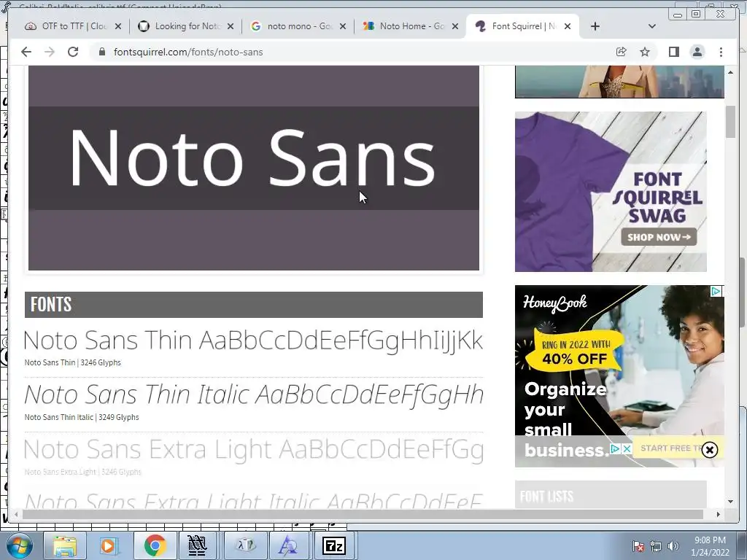Screen dimensions: 747x560
Task: Open a new tab with plus button
Action: tap(595, 26)
